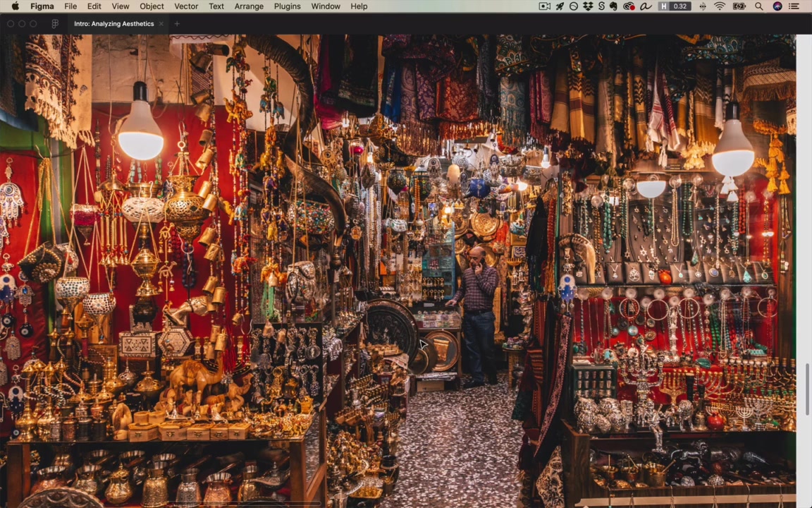Open the Figma application menu
Image resolution: width=812 pixels, height=508 pixels.
[x=42, y=6]
